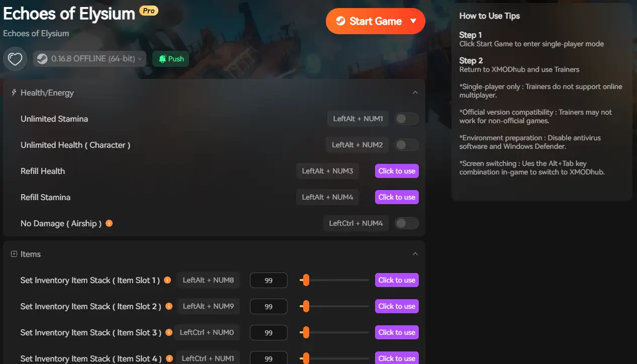Click the Push notification bell button
Viewport: 637px width, 364px height.
tap(171, 59)
